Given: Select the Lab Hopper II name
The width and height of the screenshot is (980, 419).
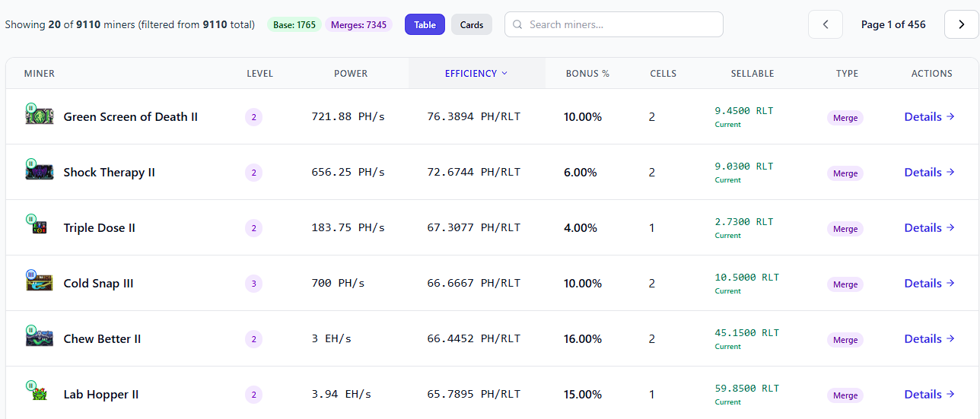Looking at the screenshot, I should 101,394.
